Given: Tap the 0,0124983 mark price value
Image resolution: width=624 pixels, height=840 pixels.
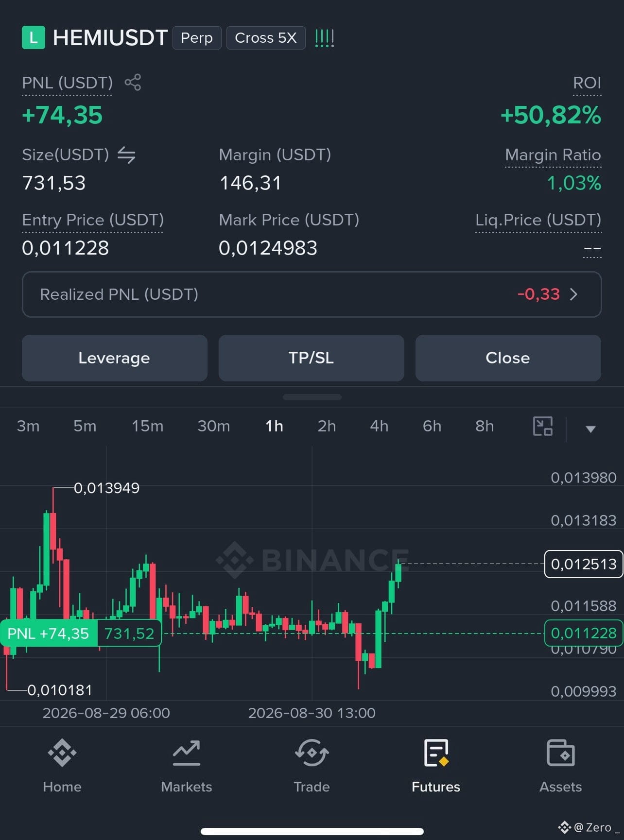Looking at the screenshot, I should (x=268, y=248).
